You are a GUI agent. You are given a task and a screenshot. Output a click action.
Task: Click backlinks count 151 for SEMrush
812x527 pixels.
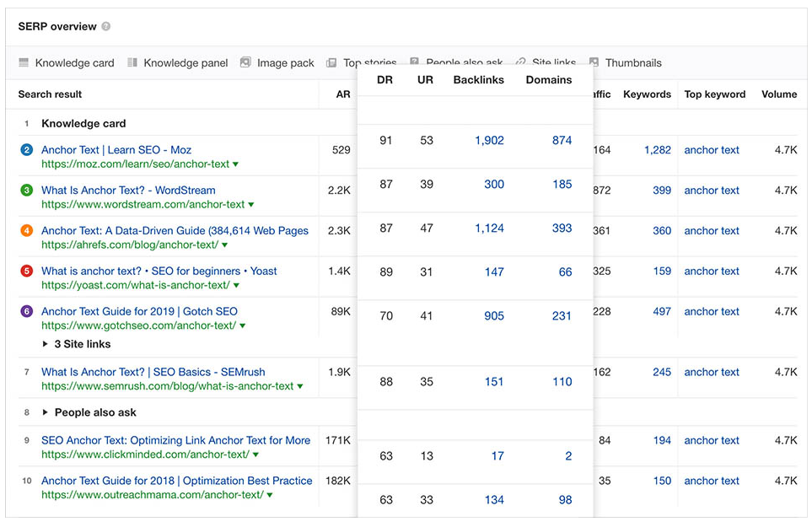494,382
